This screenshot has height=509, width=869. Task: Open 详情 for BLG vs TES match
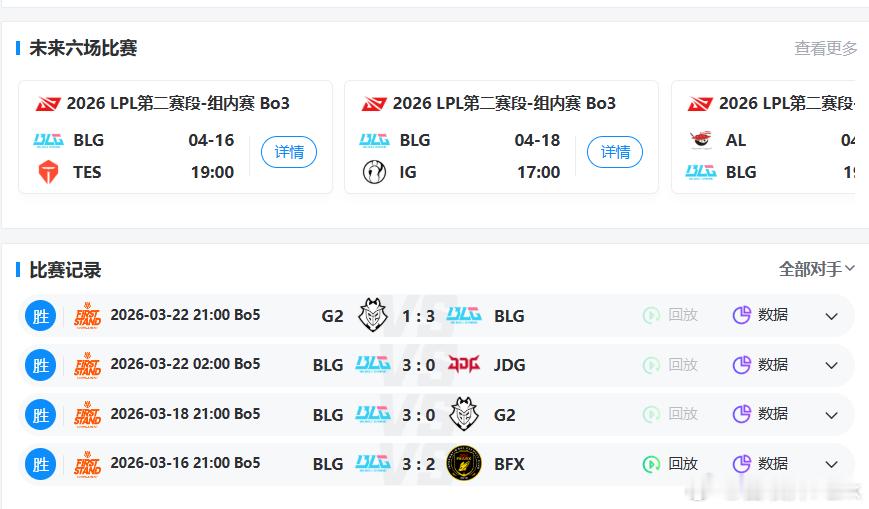pos(289,152)
